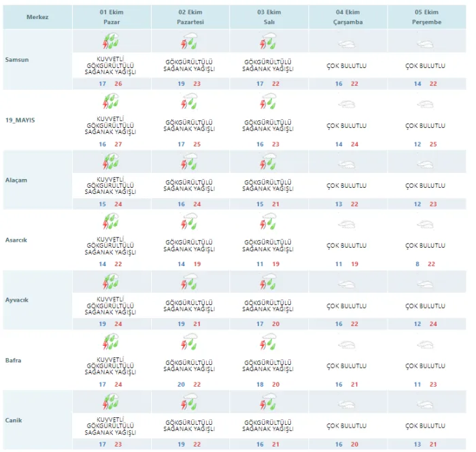Select the 05 Ekim Perşembe header
476x452 pixels.
click(426, 17)
